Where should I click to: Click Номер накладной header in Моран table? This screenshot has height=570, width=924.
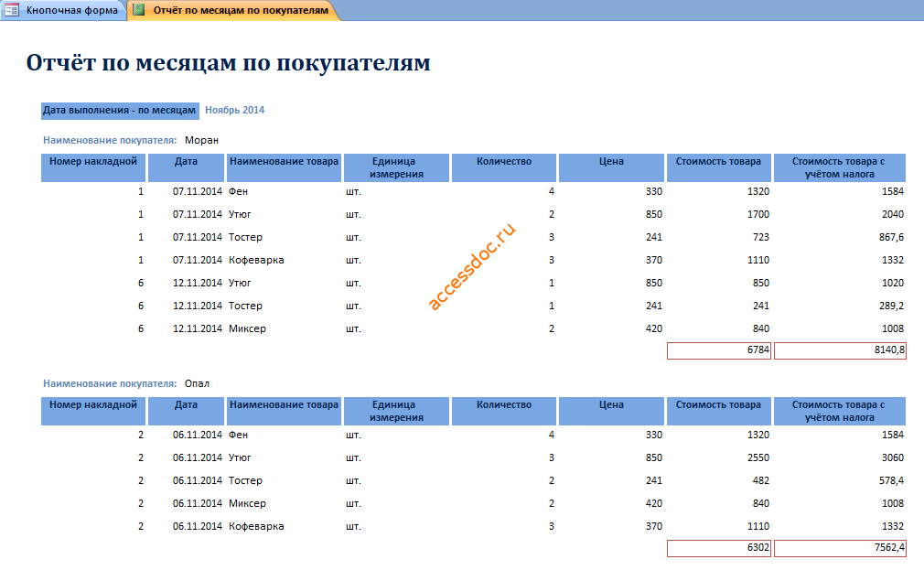[x=93, y=167]
